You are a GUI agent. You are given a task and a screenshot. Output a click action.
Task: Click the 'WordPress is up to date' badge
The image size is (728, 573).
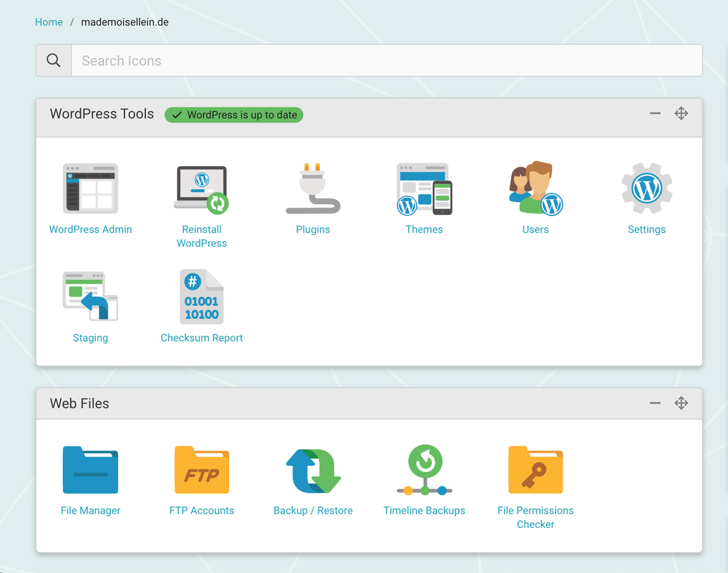coord(234,115)
